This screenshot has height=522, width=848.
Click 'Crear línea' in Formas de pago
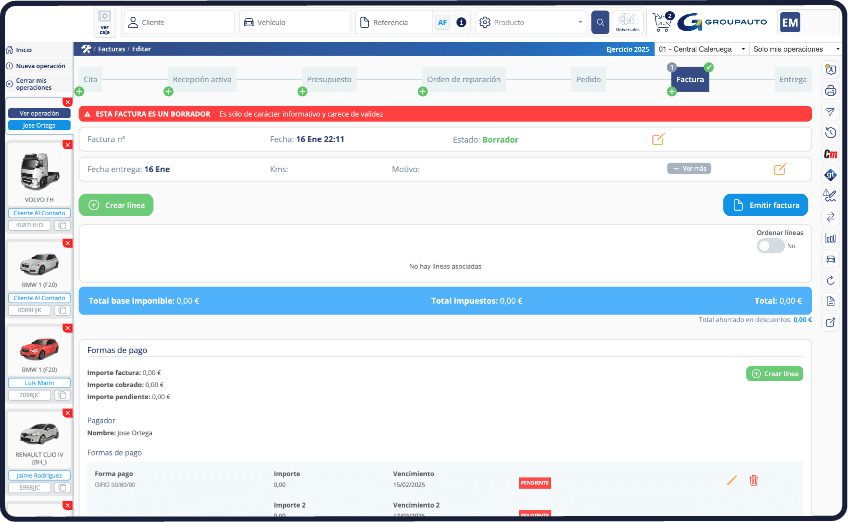tap(774, 373)
